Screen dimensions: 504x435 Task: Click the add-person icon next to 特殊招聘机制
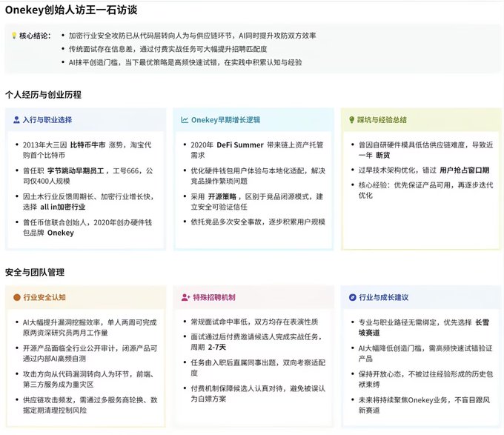(x=186, y=297)
